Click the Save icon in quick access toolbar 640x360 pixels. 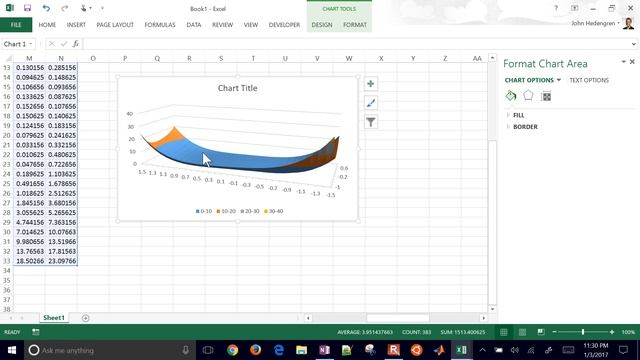pyautogui.click(x=27, y=8)
